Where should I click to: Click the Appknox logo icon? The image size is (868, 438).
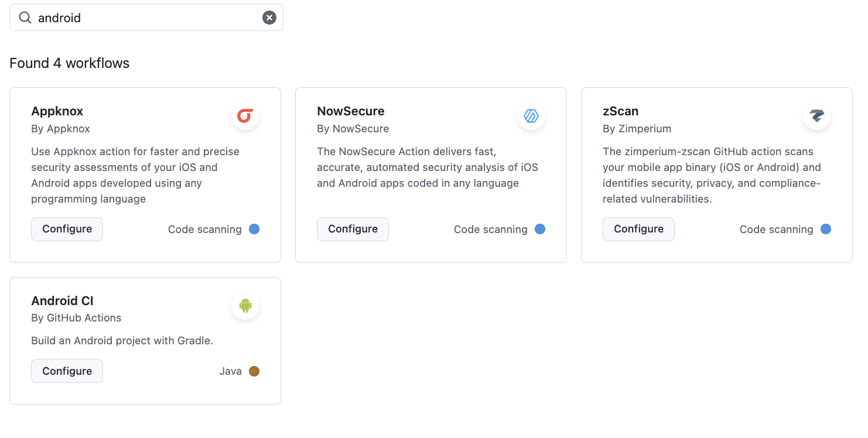click(245, 117)
